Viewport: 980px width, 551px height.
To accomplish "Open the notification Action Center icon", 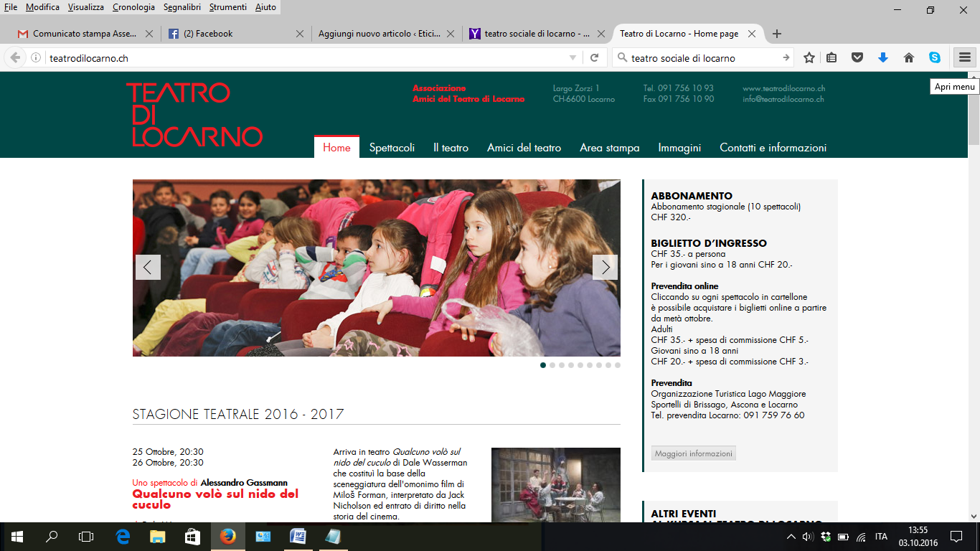I will 956,537.
